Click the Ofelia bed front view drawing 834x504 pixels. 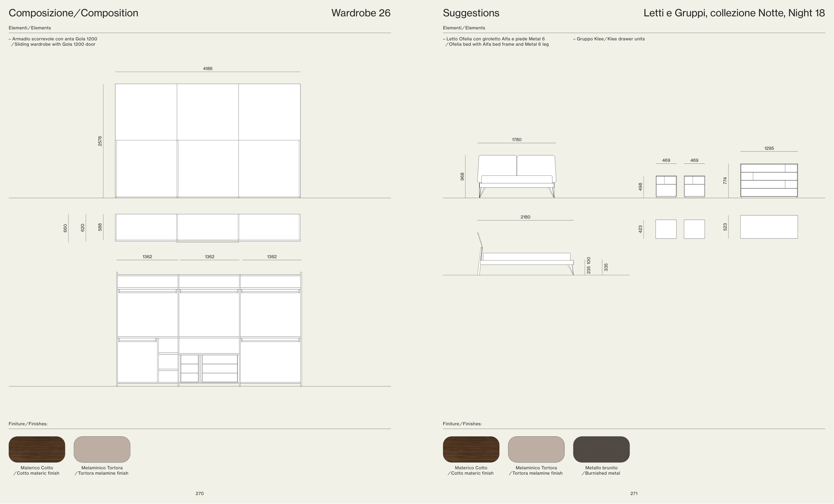coord(516,176)
